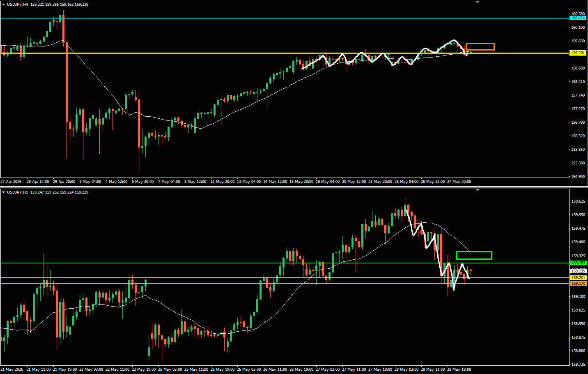The width and height of the screenshot is (588, 374).
Task: Click the 28 May 03:00 time label
Action: pos(407,369)
